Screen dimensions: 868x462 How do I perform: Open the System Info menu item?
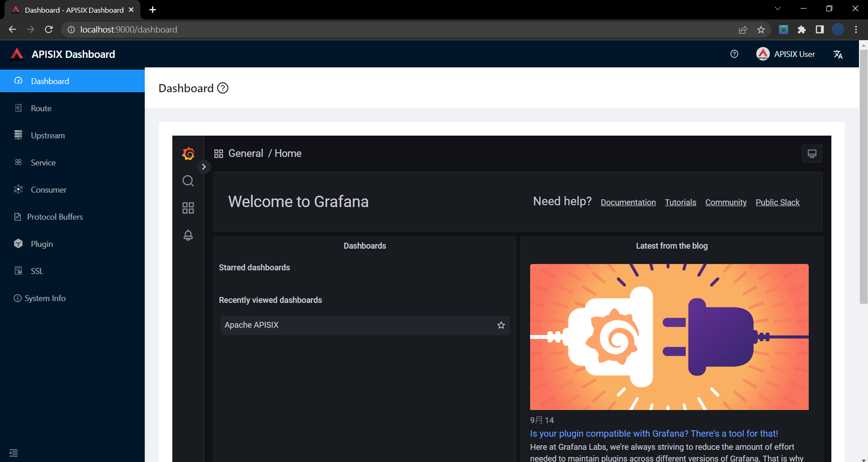point(72,298)
